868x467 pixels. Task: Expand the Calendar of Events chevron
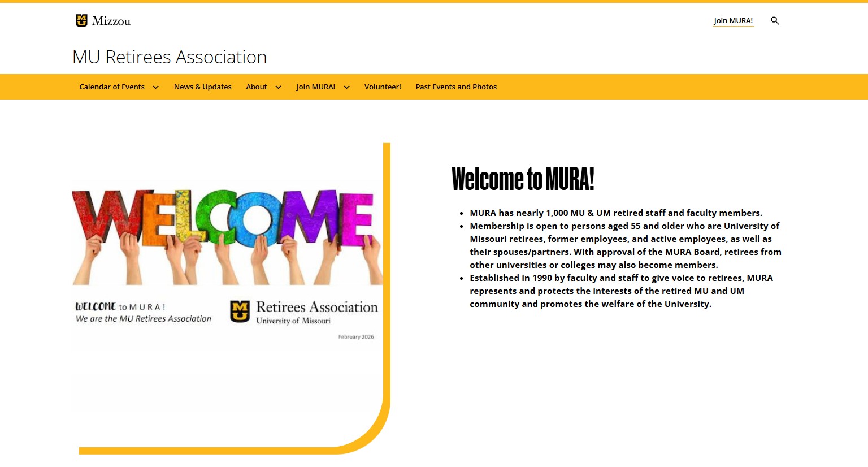(x=155, y=87)
